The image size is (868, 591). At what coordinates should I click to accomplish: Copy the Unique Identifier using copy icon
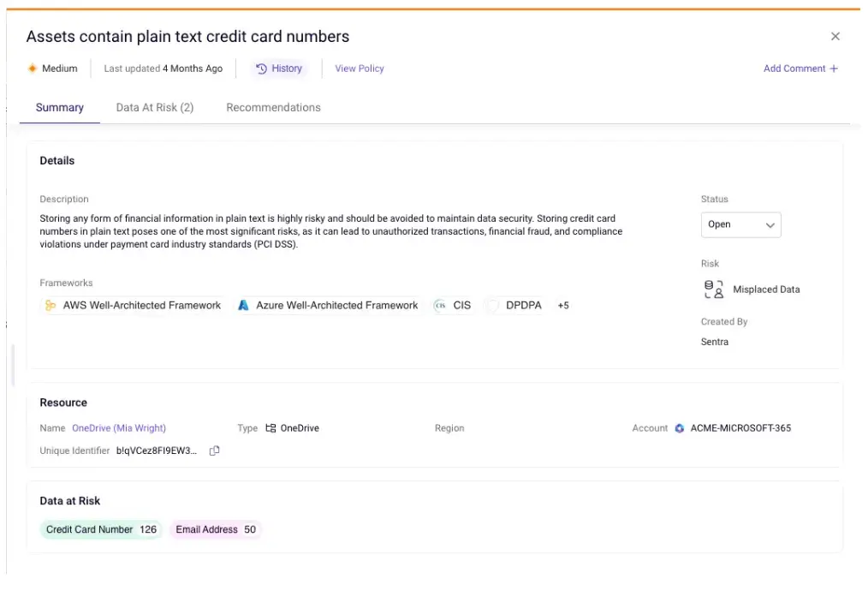point(214,450)
